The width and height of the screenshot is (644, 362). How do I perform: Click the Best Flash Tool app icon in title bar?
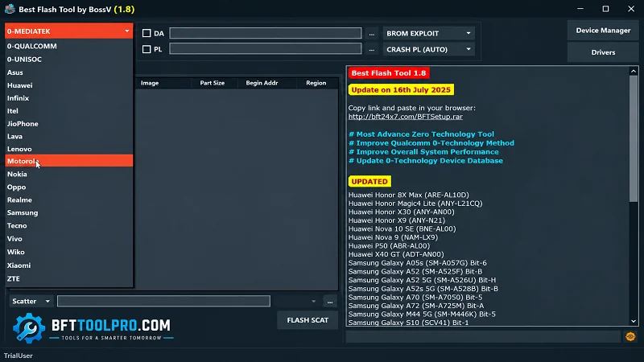pyautogui.click(x=10, y=9)
